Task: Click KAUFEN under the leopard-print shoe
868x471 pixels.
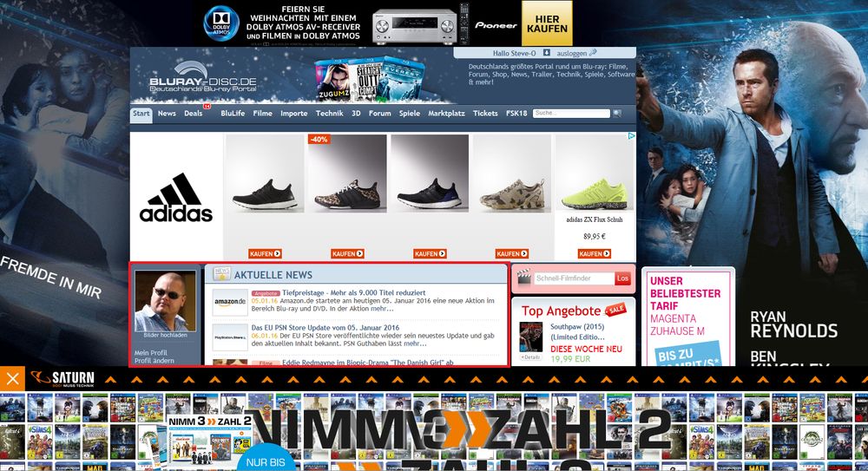Action: [348, 254]
